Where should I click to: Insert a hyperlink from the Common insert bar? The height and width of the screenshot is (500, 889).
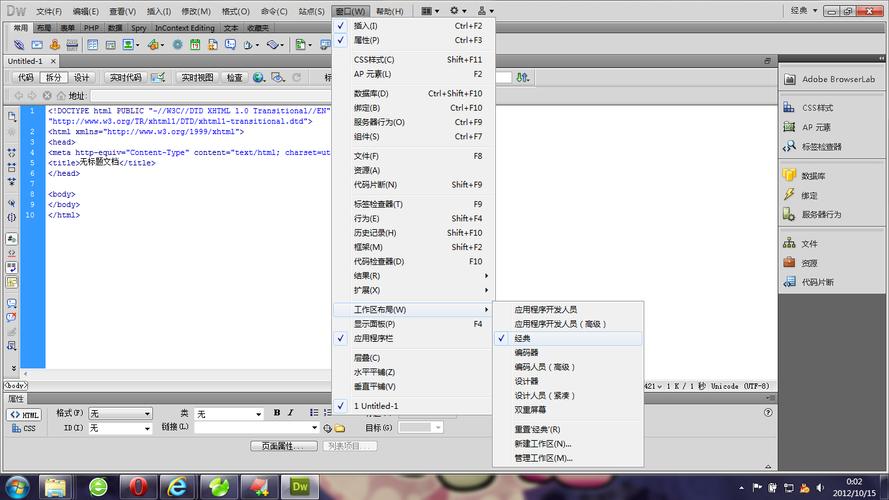click(x=19, y=45)
